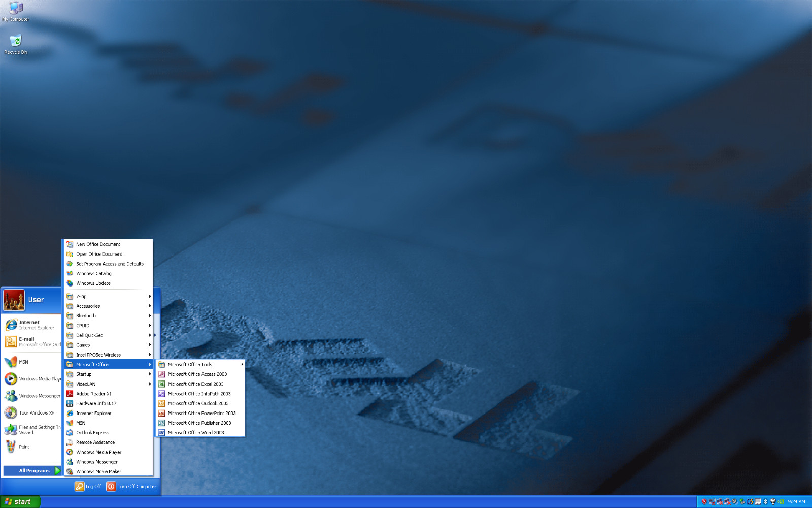The height and width of the screenshot is (508, 812).
Task: Expand the VideoLAN submenu arrow
Action: [x=150, y=384]
